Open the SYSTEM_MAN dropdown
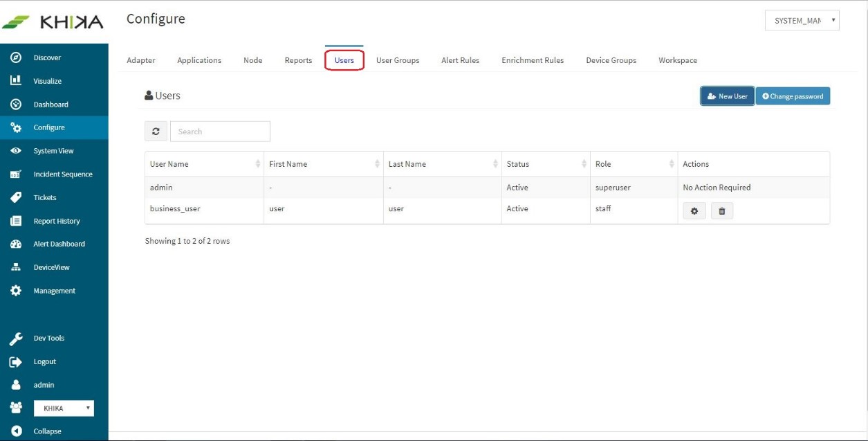Viewport: 868px width, 441px height. point(802,21)
